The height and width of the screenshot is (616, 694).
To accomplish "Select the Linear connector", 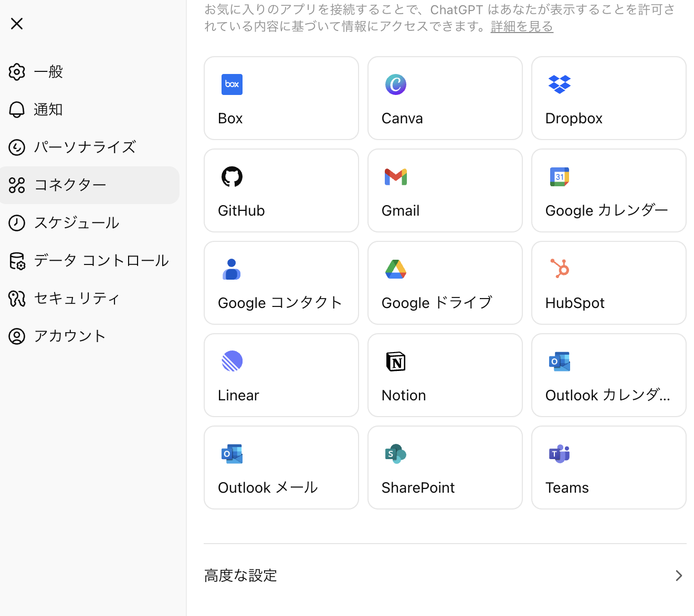I will pos(281,375).
